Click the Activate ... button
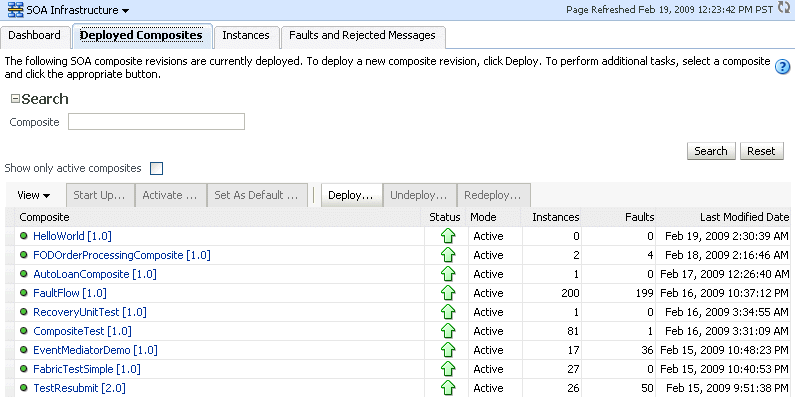The width and height of the screenshot is (795, 397). click(x=170, y=195)
